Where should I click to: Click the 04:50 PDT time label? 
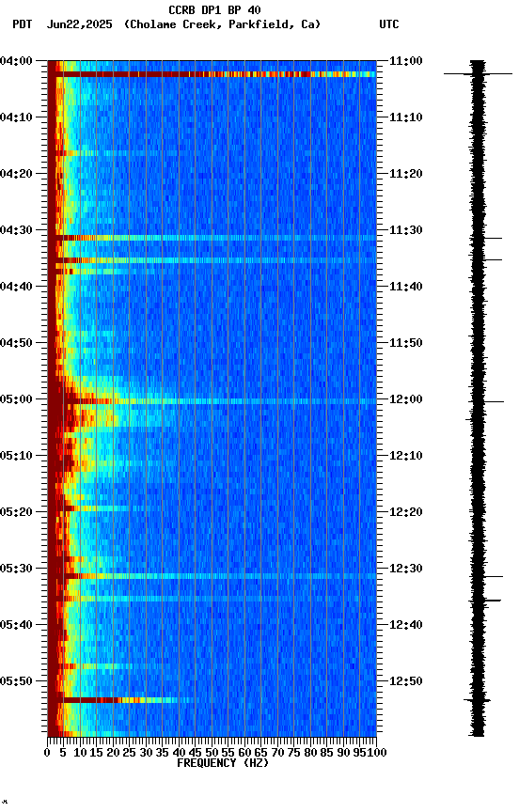point(16,343)
